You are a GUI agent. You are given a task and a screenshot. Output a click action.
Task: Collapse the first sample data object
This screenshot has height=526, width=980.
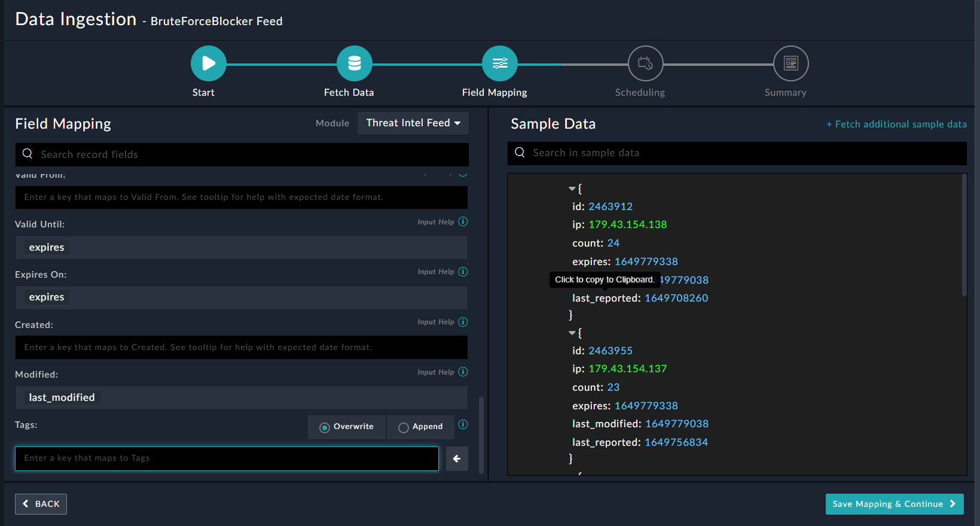[x=572, y=188]
